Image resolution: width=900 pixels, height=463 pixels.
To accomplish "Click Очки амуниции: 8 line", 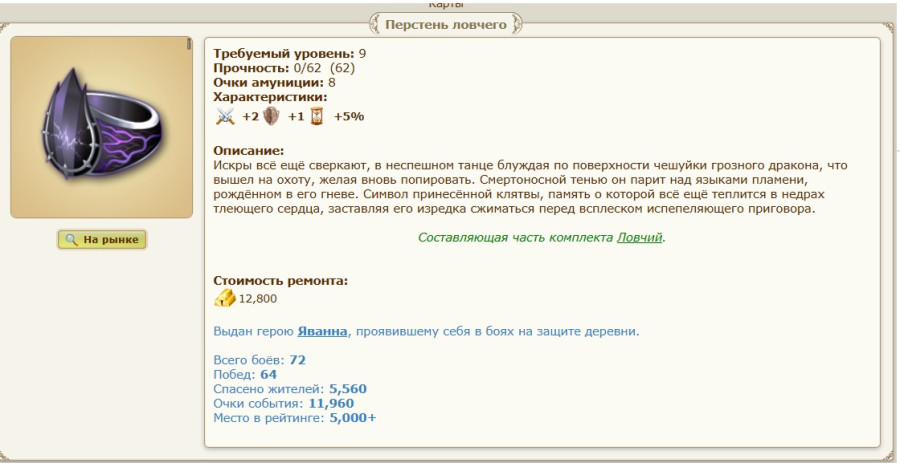I will 274,83.
